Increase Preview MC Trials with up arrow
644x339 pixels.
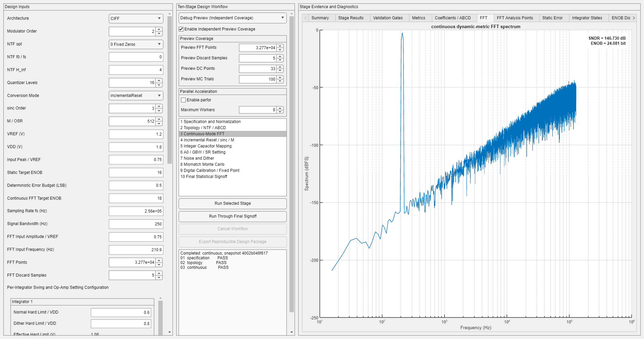280,77
